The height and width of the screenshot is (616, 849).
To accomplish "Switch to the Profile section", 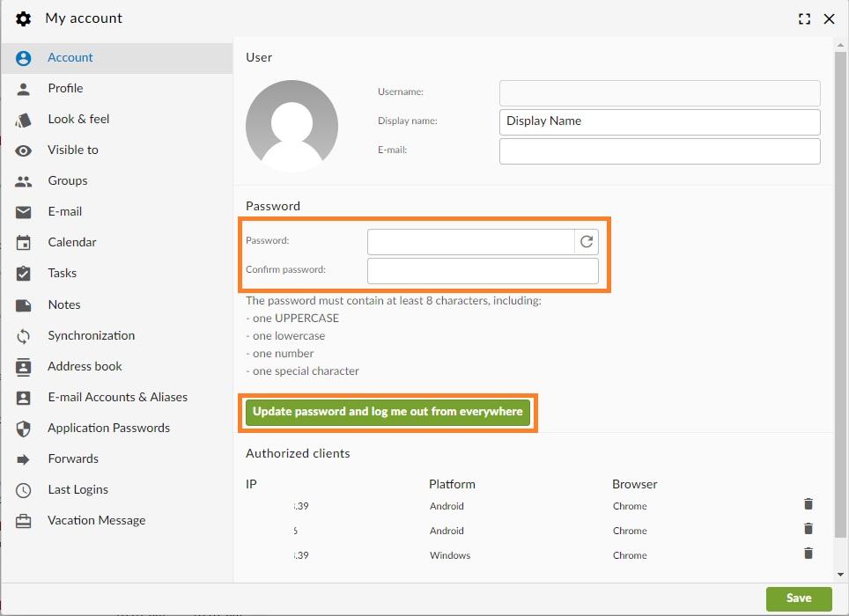I will [65, 88].
